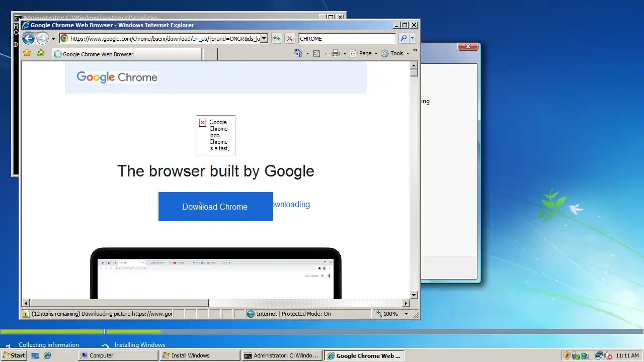Viewport: 644px width, 362px height.
Task: Click 'Internet | Protected Mode: On' status text
Action: click(x=294, y=314)
